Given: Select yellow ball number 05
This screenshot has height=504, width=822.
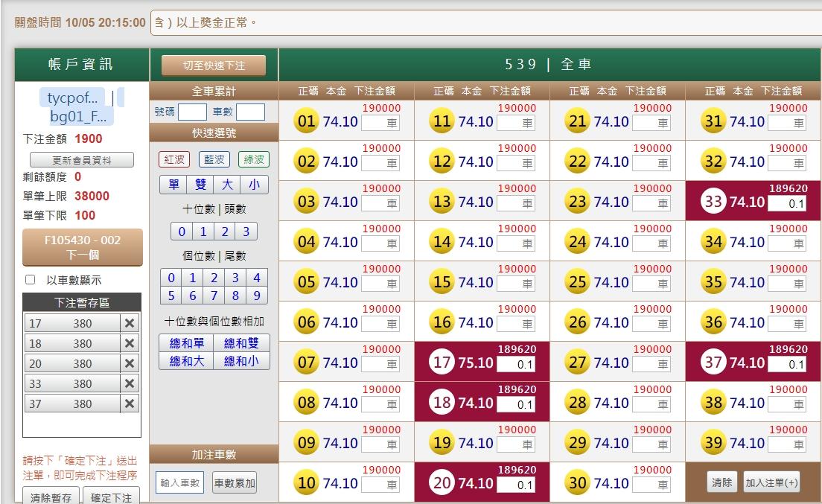Looking at the screenshot, I should [306, 282].
